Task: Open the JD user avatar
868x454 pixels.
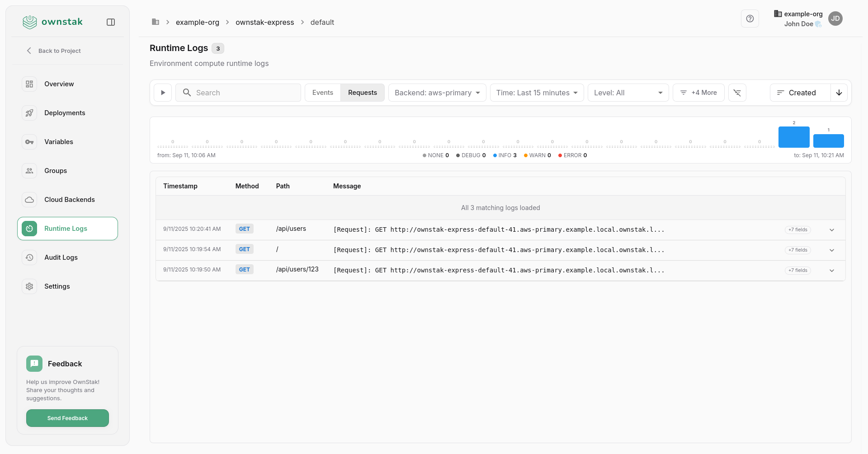Action: (x=835, y=19)
